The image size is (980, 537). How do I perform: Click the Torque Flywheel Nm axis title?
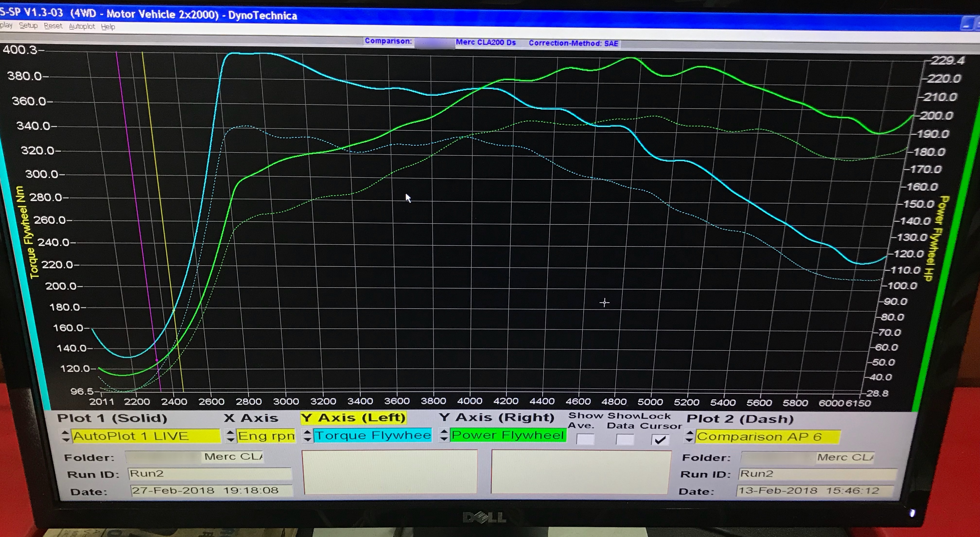pyautogui.click(x=27, y=232)
